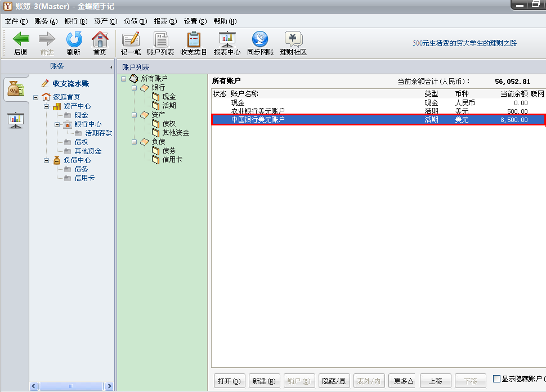Select the 中国银行美元账户 row
546x392 pixels.
pyautogui.click(x=378, y=120)
